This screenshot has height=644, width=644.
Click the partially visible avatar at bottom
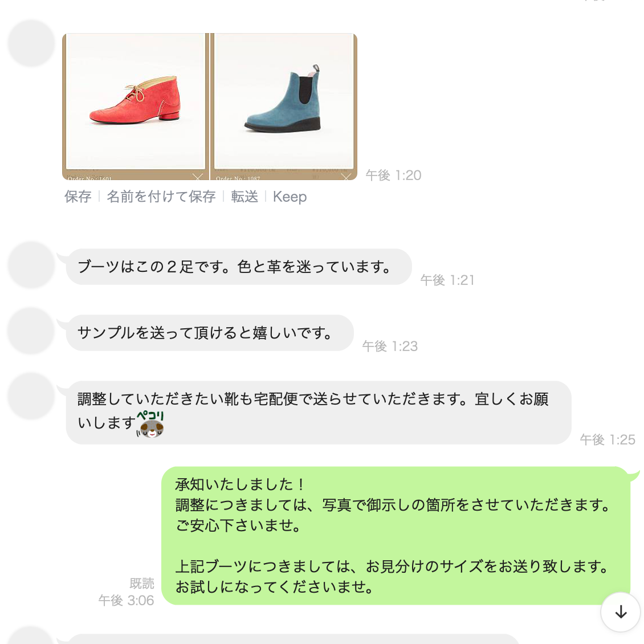click(31, 635)
